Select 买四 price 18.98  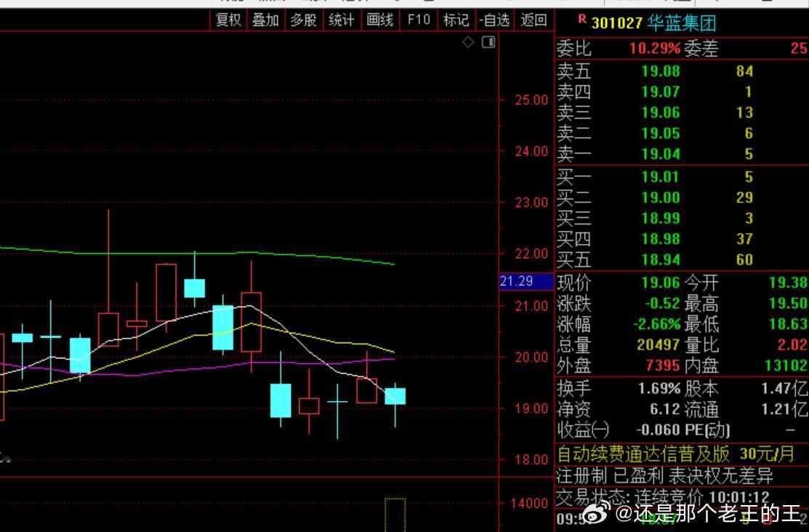coord(661,239)
